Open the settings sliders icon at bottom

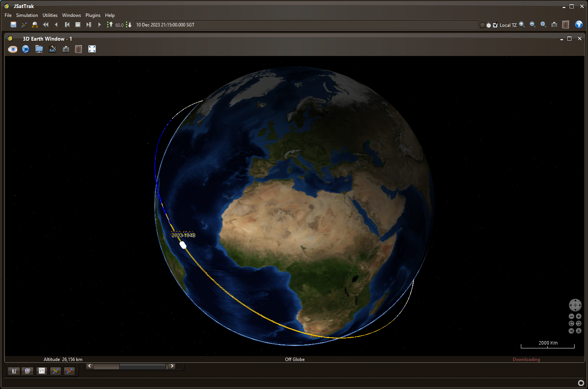pos(42,371)
